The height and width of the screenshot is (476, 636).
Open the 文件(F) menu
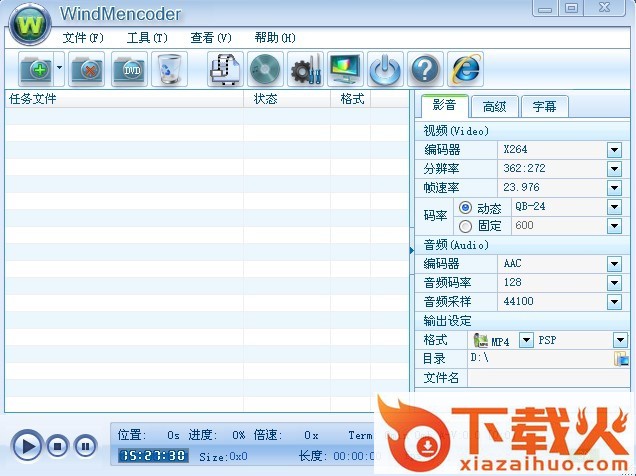click(x=83, y=38)
